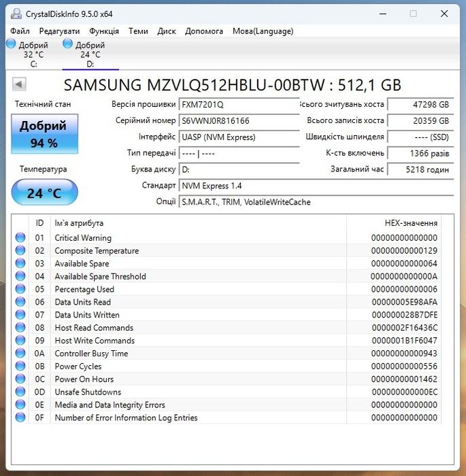This screenshot has height=476, width=466.
Task: Click hex value 0000002F16436C
Action: [404, 328]
